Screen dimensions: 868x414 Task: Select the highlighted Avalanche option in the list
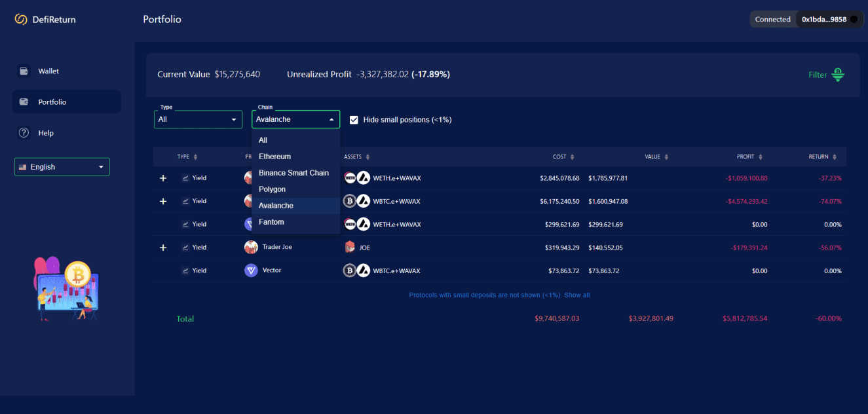click(x=296, y=206)
